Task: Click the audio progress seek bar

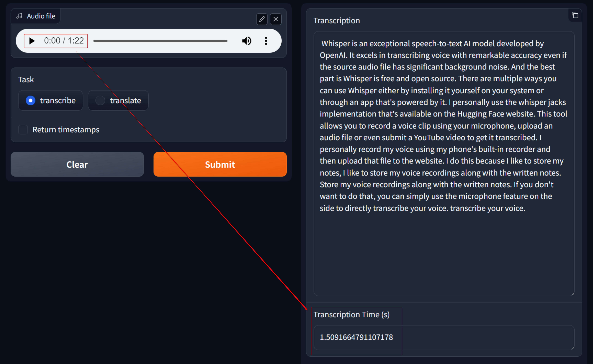Action: coord(160,41)
